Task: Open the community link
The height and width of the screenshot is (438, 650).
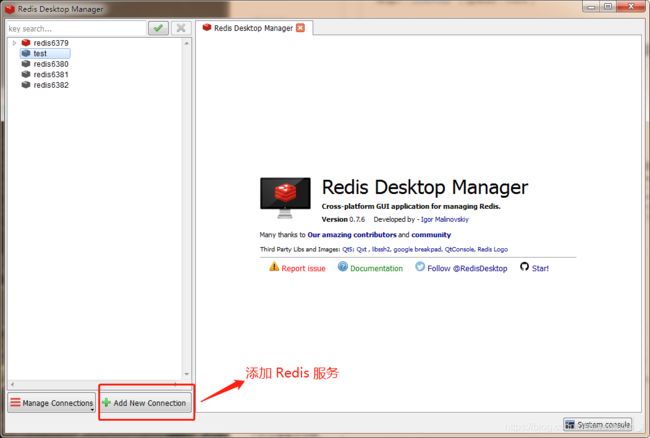Action: pos(431,235)
